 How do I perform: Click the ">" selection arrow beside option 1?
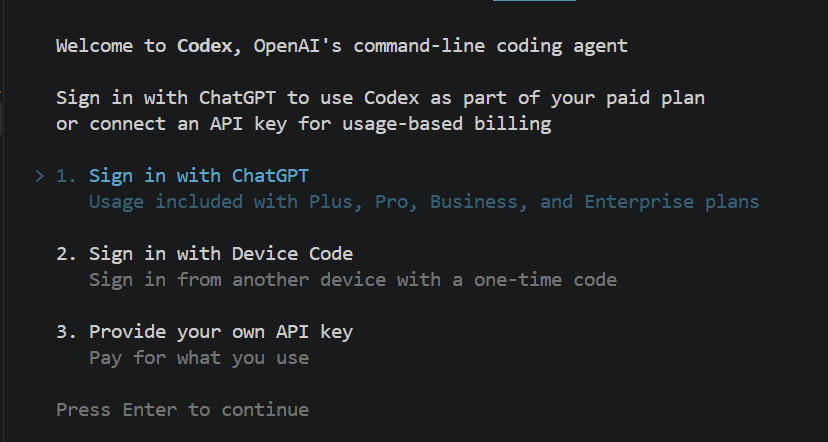coord(40,176)
